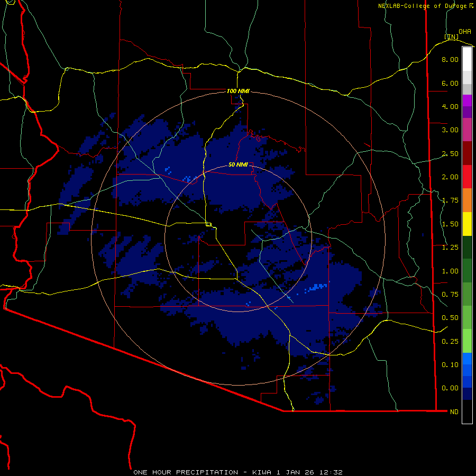Click the 1.75 legend value
Image resolution: width=476 pixels, height=476 pixels.
(x=450, y=200)
